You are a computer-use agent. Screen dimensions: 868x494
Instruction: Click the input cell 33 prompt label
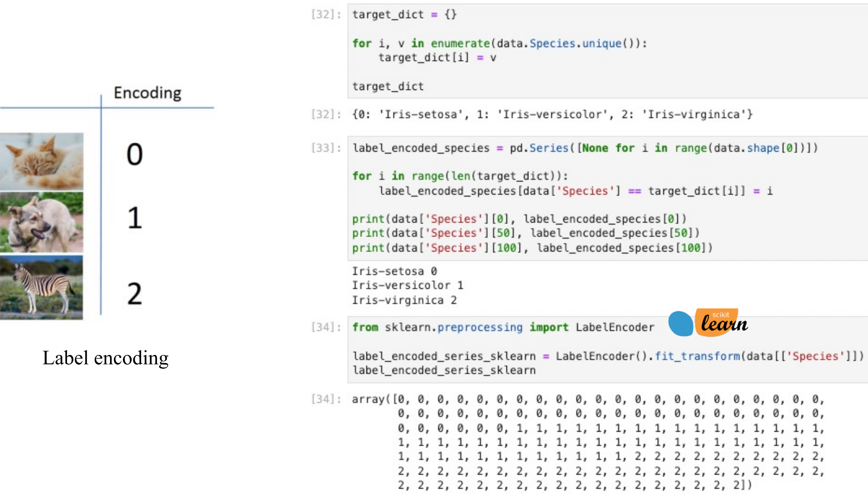tap(326, 148)
